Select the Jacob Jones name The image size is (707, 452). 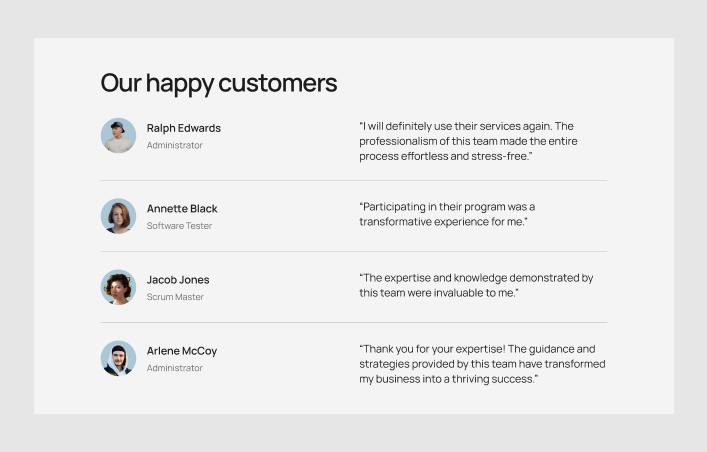(178, 280)
